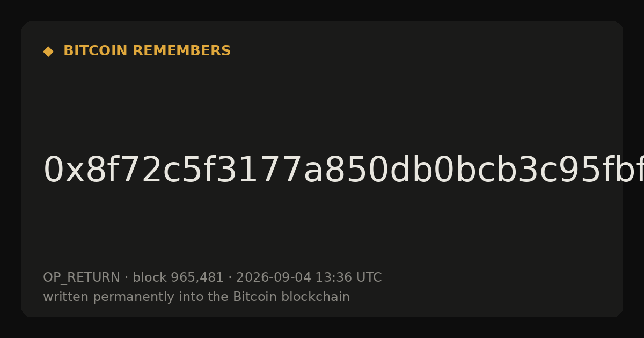This screenshot has width=644, height=338.
Task: Click the 0x prefix of the hash
Action: tap(56, 171)
